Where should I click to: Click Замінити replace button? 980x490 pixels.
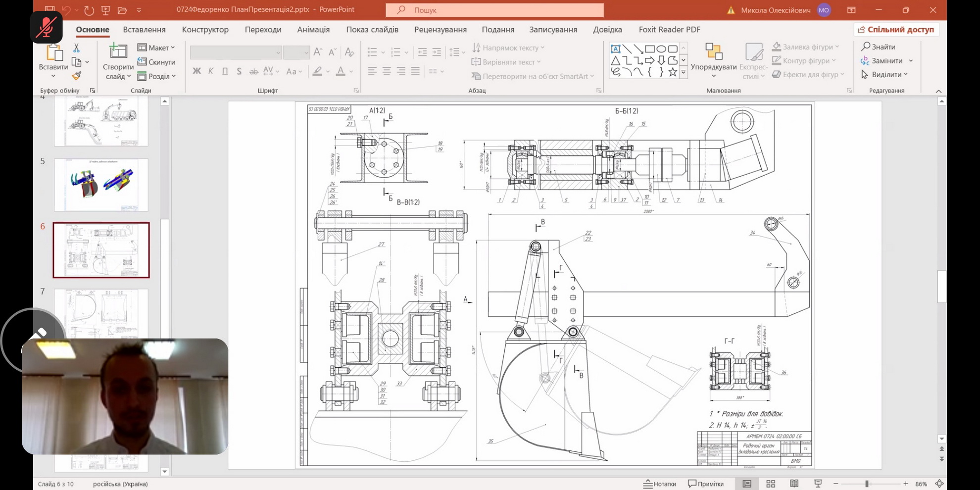click(886, 60)
